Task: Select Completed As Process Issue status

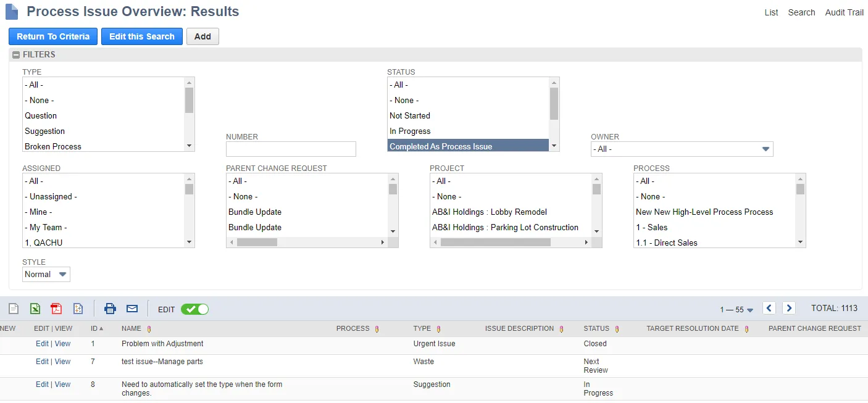Action: click(468, 146)
